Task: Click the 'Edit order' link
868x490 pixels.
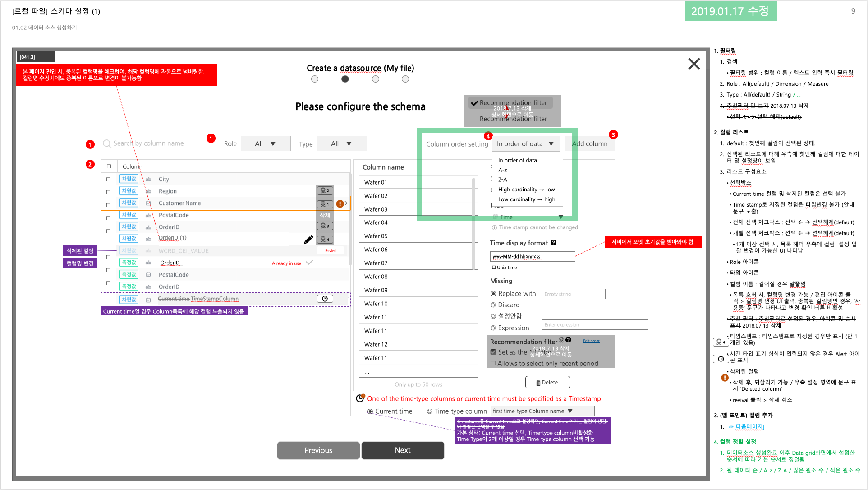Action: (591, 341)
